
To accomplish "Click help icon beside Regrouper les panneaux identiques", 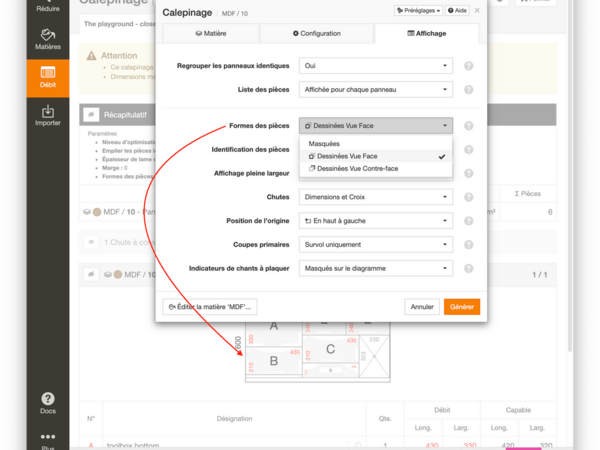I will [468, 66].
